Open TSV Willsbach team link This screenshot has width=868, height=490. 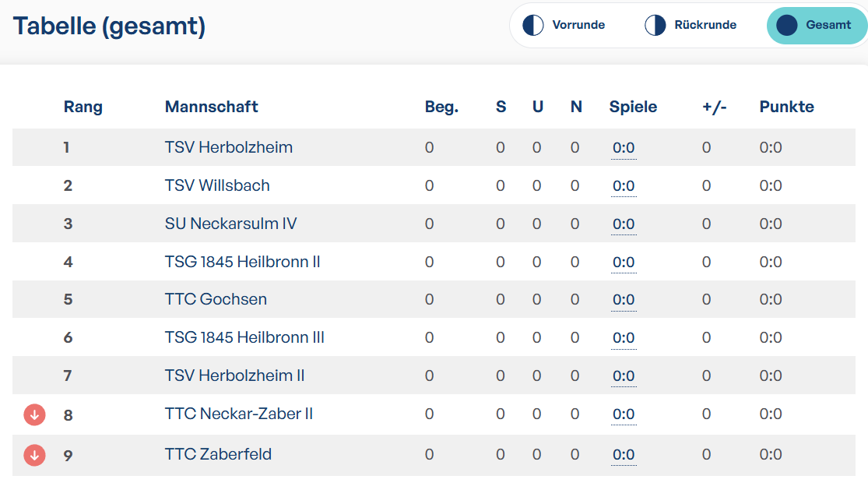point(217,185)
